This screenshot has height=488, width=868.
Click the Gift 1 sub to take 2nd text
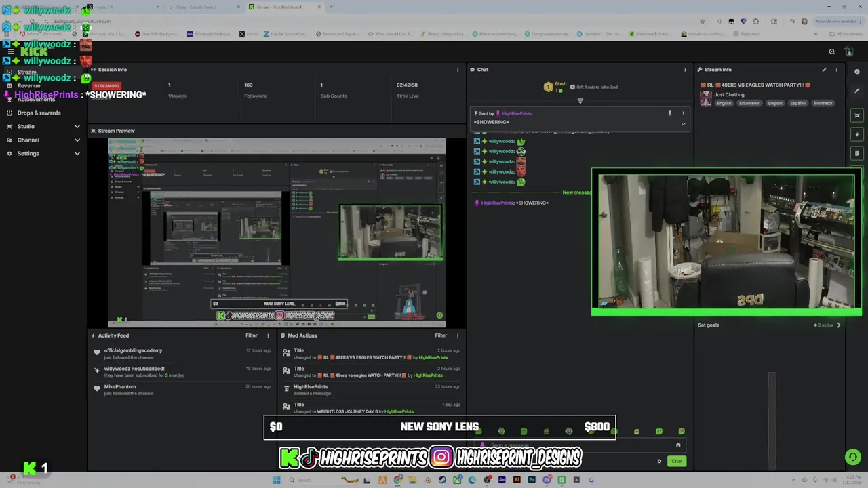point(597,87)
